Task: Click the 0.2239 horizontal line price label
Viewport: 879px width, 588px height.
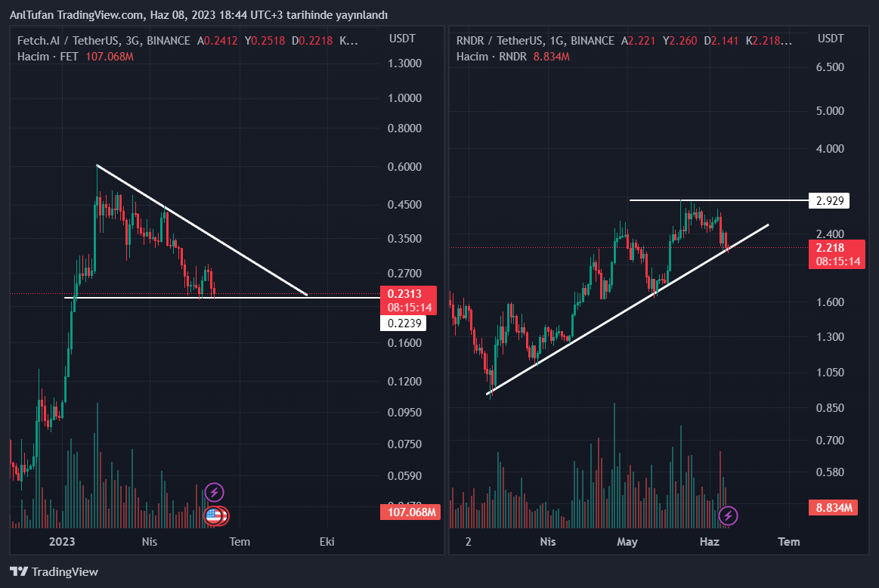Action: click(403, 323)
